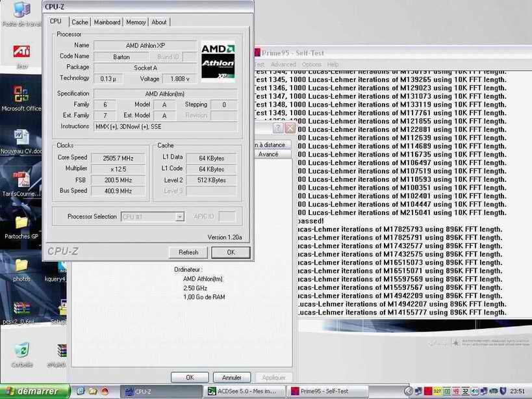Image resolution: width=532 pixels, height=399 pixels.
Task: Switch to Prime95 Self-Test taskbar button
Action: pos(327,391)
